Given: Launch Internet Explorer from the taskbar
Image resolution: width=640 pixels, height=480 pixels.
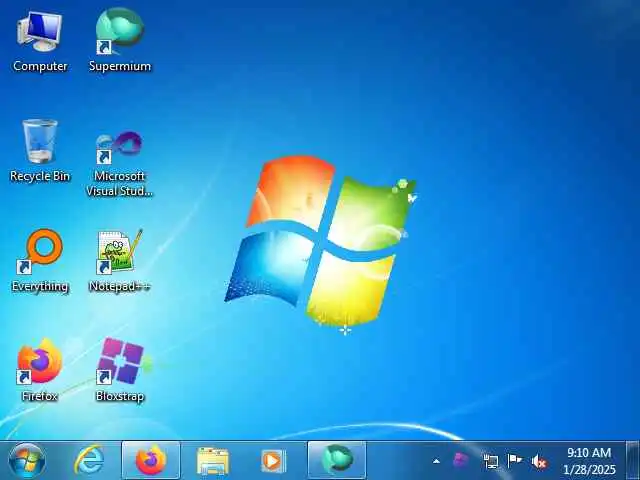Looking at the screenshot, I should point(89,460).
